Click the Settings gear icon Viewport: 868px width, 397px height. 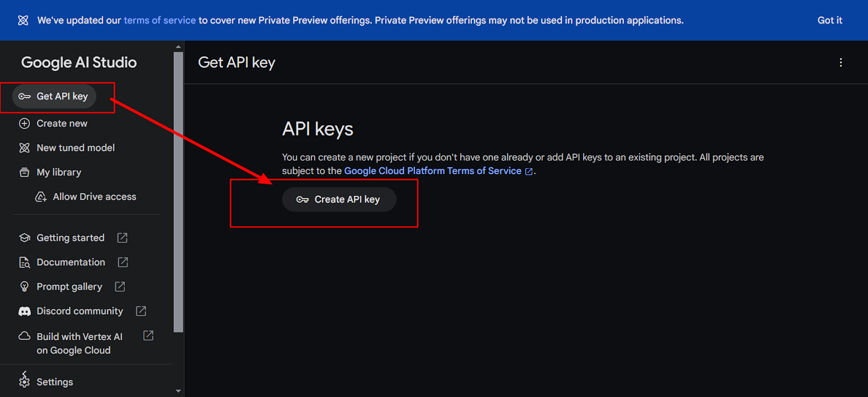tap(24, 381)
